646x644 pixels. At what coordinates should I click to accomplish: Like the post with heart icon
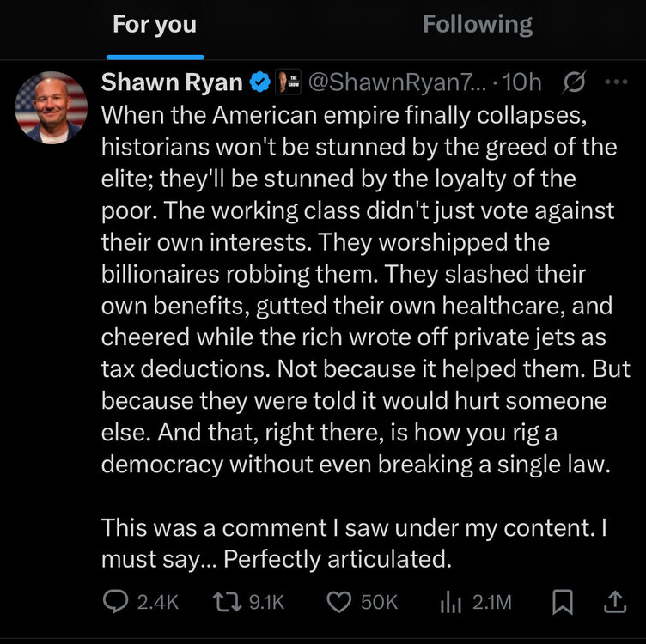point(341,603)
